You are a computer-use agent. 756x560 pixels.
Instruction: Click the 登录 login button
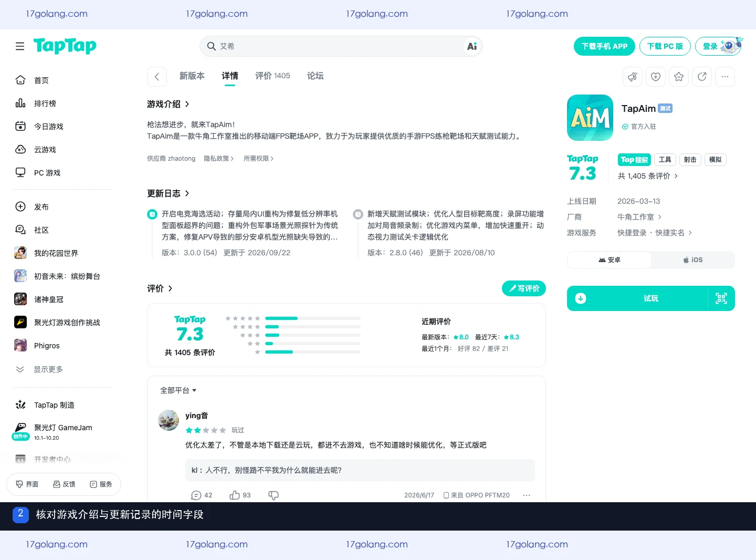(x=718, y=46)
